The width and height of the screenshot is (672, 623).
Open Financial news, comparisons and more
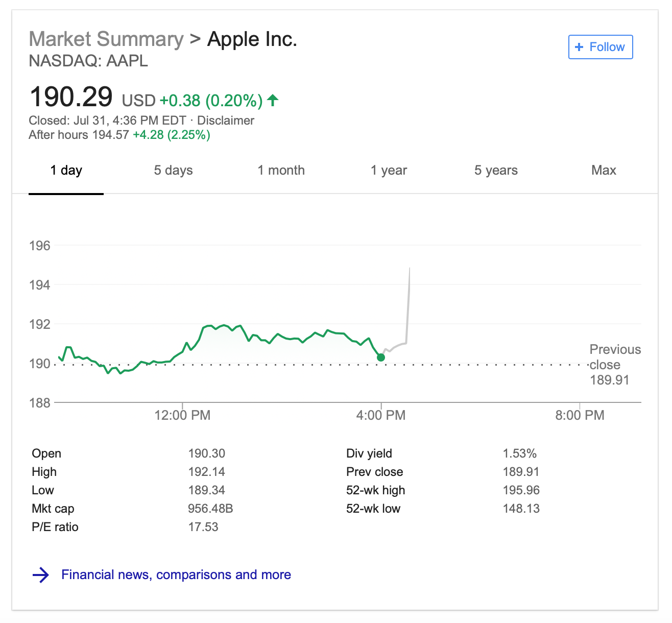(176, 574)
